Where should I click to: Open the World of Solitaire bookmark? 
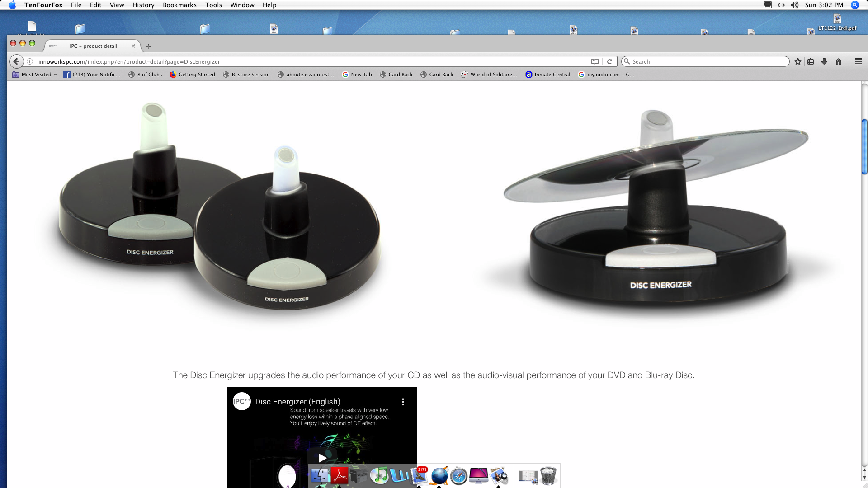[489, 75]
